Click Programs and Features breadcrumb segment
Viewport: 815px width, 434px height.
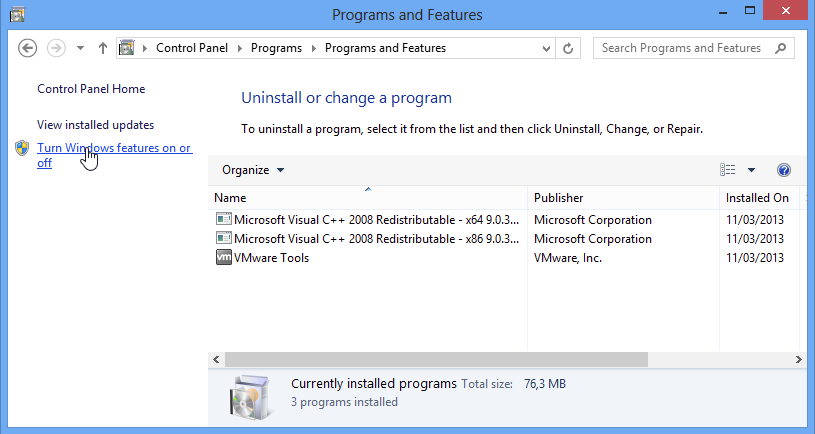[385, 48]
